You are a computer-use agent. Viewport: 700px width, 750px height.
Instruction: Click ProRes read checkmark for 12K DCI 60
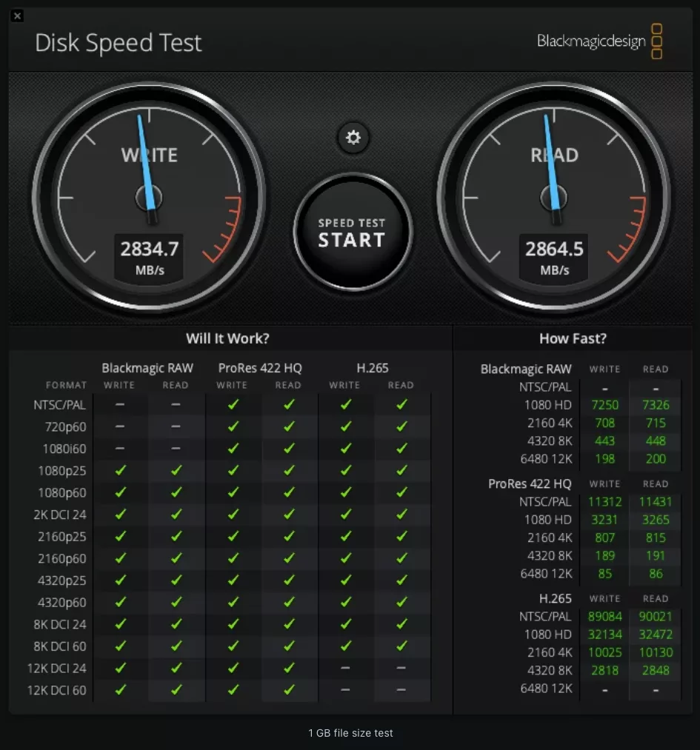(x=289, y=689)
